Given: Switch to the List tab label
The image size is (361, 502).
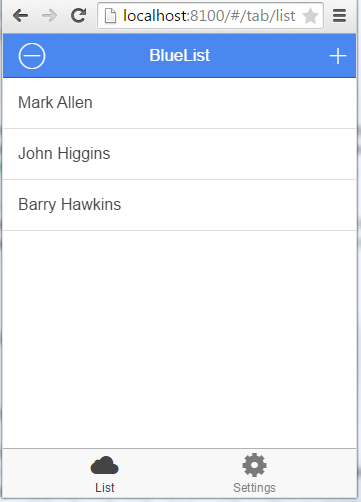Looking at the screenshot, I should [x=105, y=488].
